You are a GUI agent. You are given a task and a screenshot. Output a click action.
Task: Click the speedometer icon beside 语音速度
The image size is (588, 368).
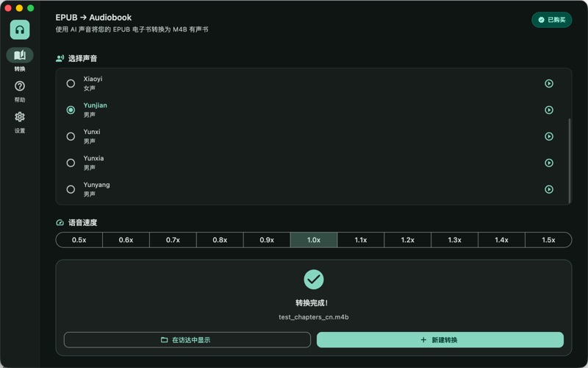pos(60,223)
